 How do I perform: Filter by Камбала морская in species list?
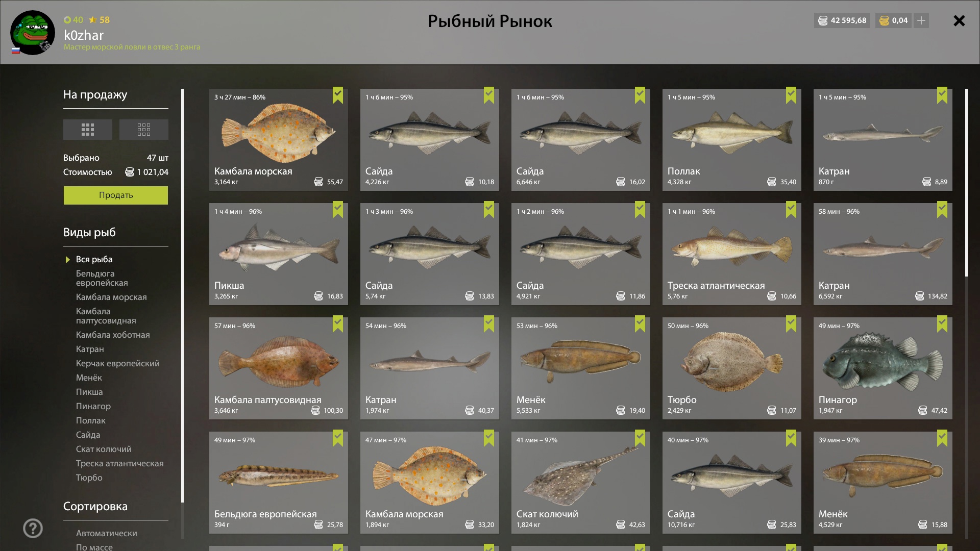111,297
